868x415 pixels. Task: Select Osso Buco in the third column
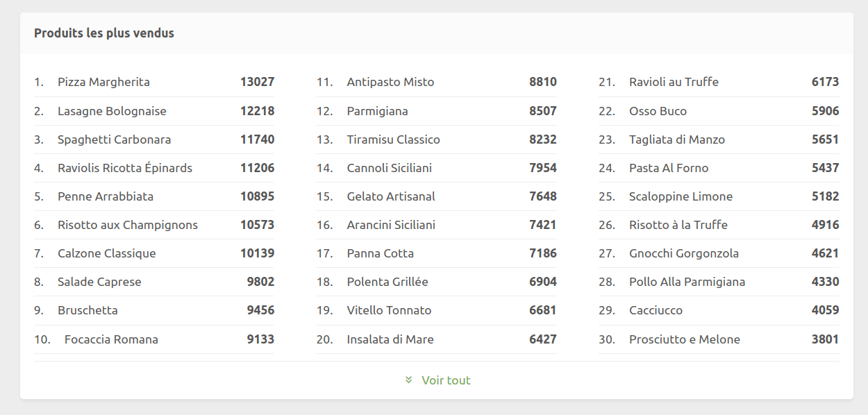point(659,111)
